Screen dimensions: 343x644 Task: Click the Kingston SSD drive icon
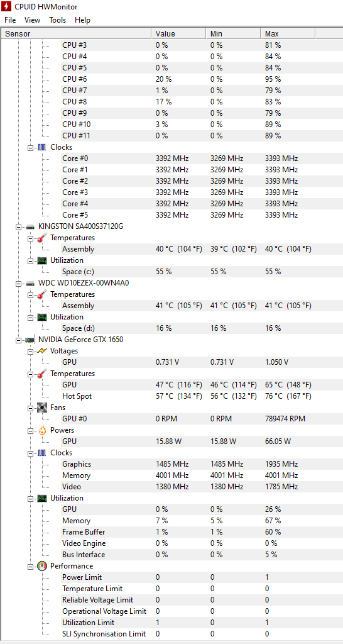click(x=30, y=226)
